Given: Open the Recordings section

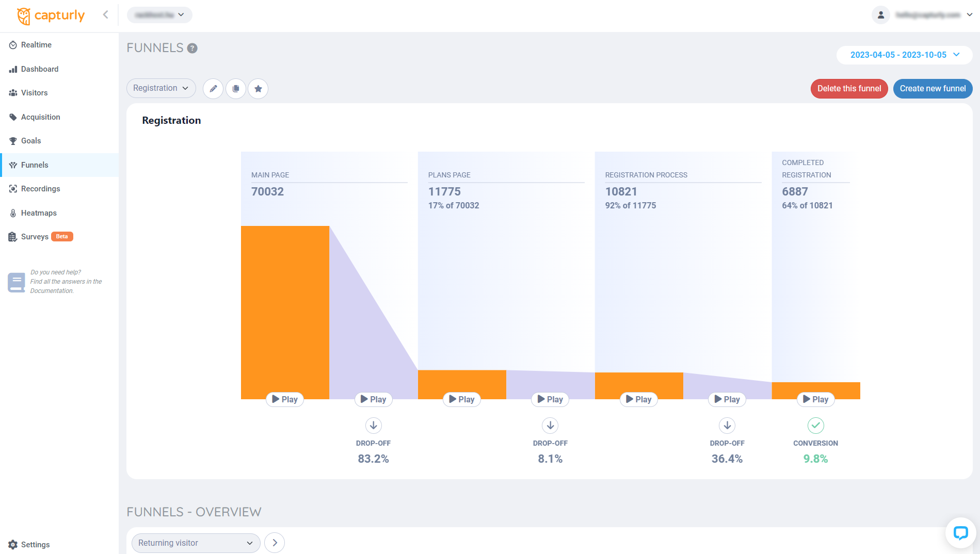Looking at the screenshot, I should pyautogui.click(x=40, y=189).
